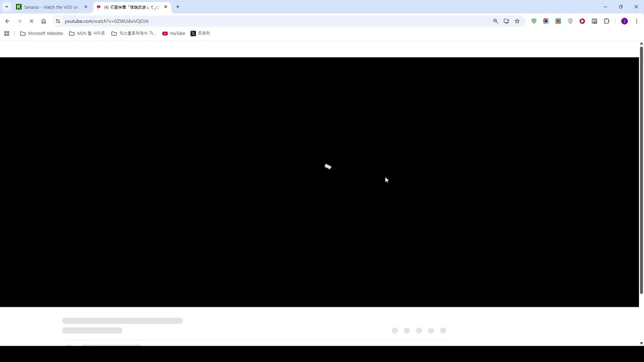The width and height of the screenshot is (644, 362).
Task: Open the apps grid in bookmarks bar
Action: (7, 33)
